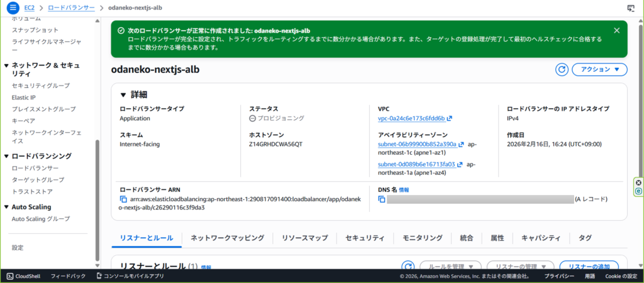Open external link icon next to VPC ID

tap(450, 118)
